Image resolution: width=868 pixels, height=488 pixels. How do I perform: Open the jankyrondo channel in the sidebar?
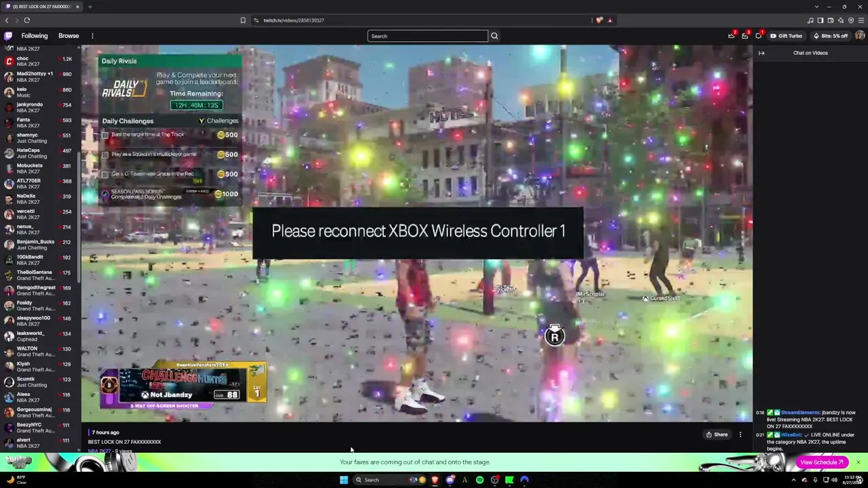pos(38,107)
